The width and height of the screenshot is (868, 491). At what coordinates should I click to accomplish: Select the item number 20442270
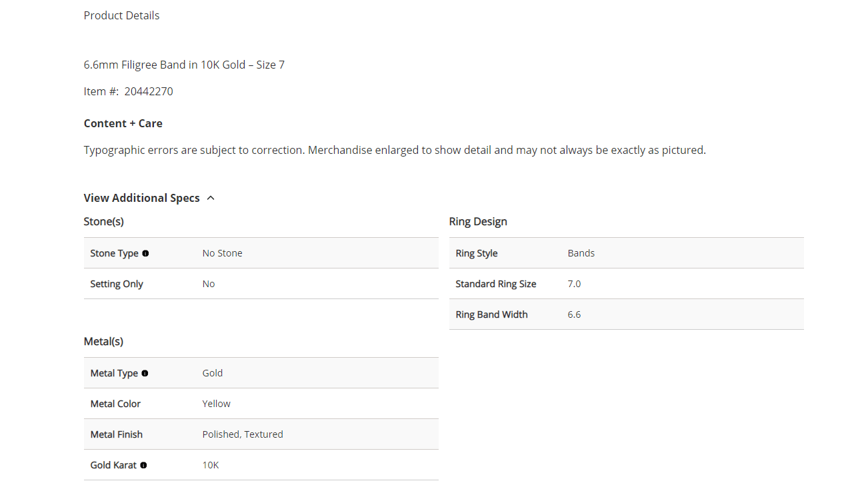(149, 91)
